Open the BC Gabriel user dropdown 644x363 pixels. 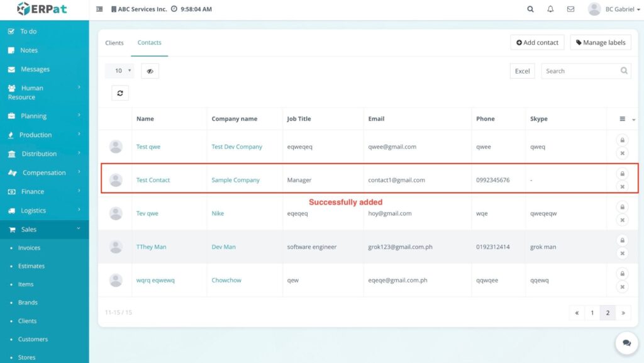[611, 9]
